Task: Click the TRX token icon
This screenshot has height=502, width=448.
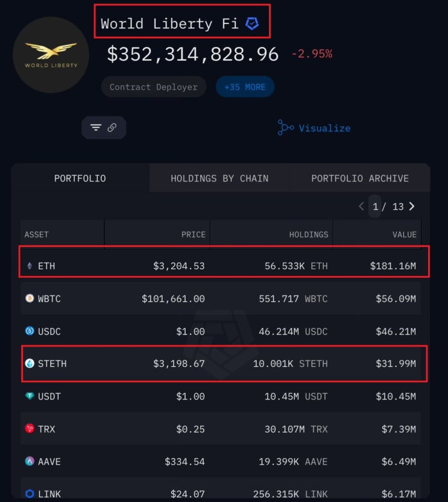Action: pyautogui.click(x=30, y=429)
